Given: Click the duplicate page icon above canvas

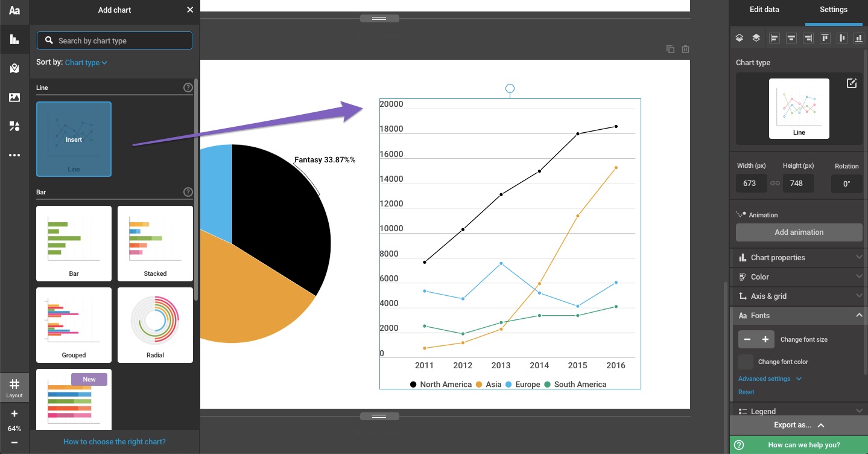Looking at the screenshot, I should pyautogui.click(x=670, y=50).
